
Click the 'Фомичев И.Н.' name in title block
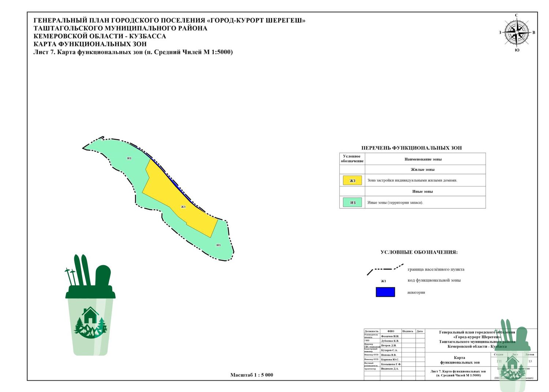[x=390, y=336]
